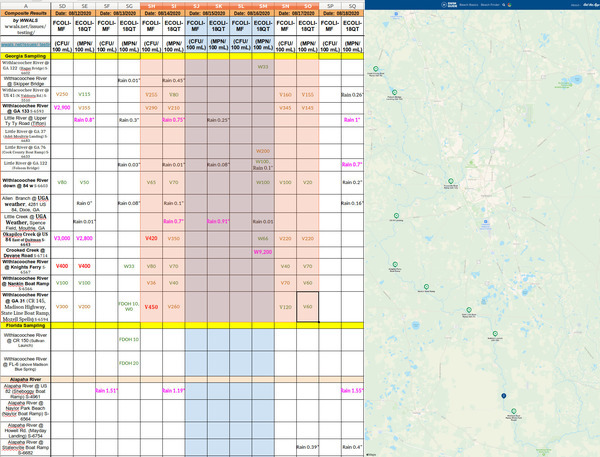Select the red V420 cell
600x457 pixels.
click(151, 238)
